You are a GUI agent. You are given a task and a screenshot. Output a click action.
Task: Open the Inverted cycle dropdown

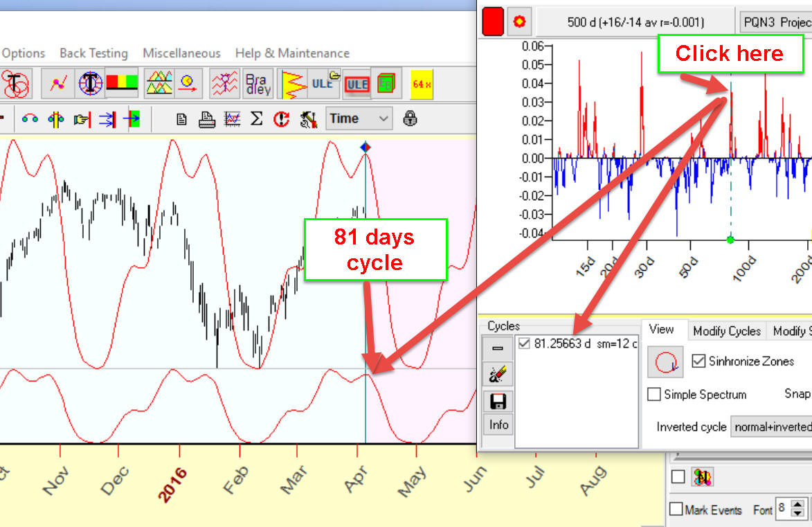tap(770, 427)
